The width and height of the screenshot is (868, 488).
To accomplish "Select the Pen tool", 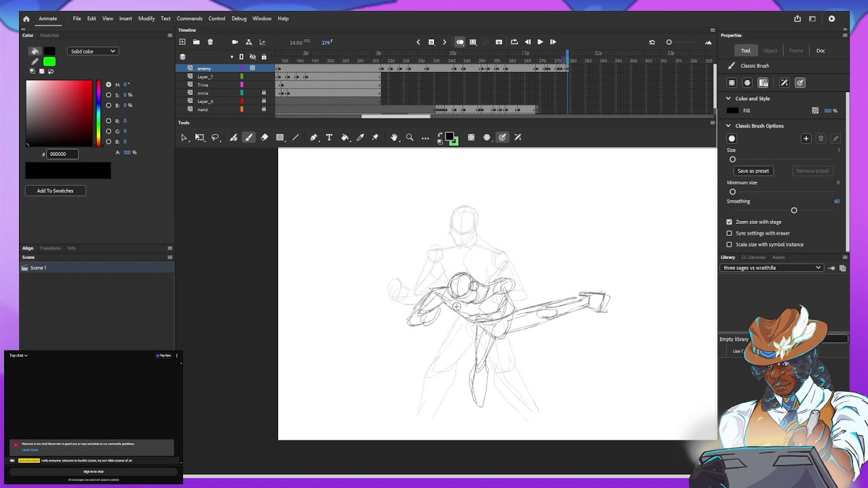I will tap(314, 138).
